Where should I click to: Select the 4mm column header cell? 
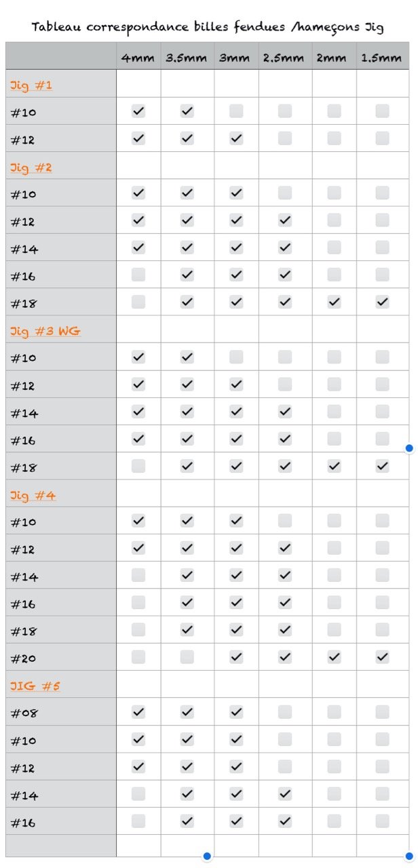pos(138,58)
